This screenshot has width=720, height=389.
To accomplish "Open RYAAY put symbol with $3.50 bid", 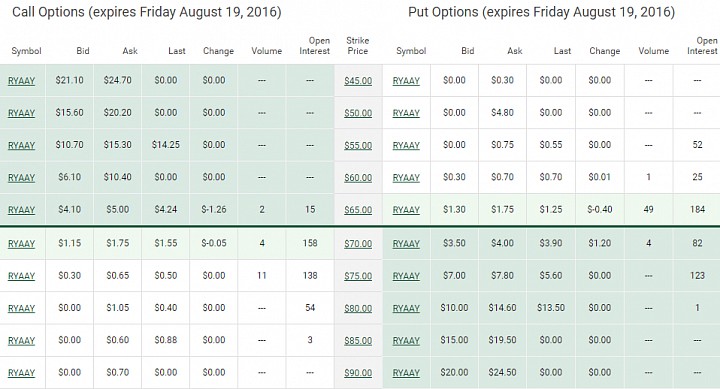I will pos(406,244).
